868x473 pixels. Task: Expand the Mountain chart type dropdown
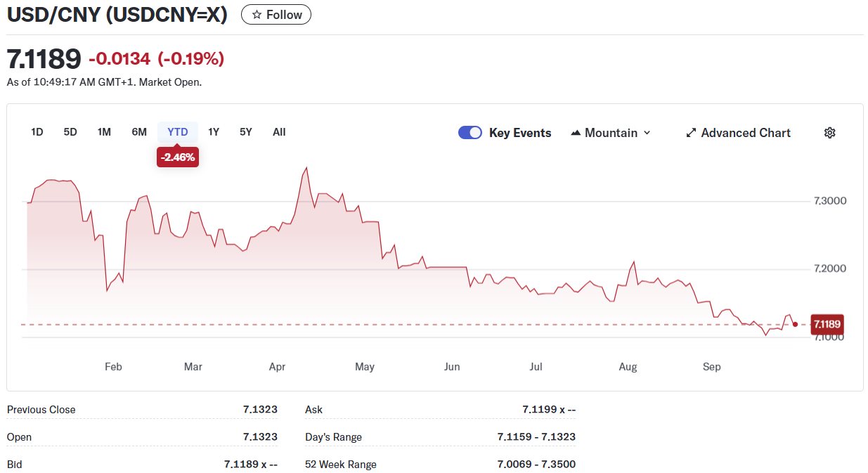(647, 133)
